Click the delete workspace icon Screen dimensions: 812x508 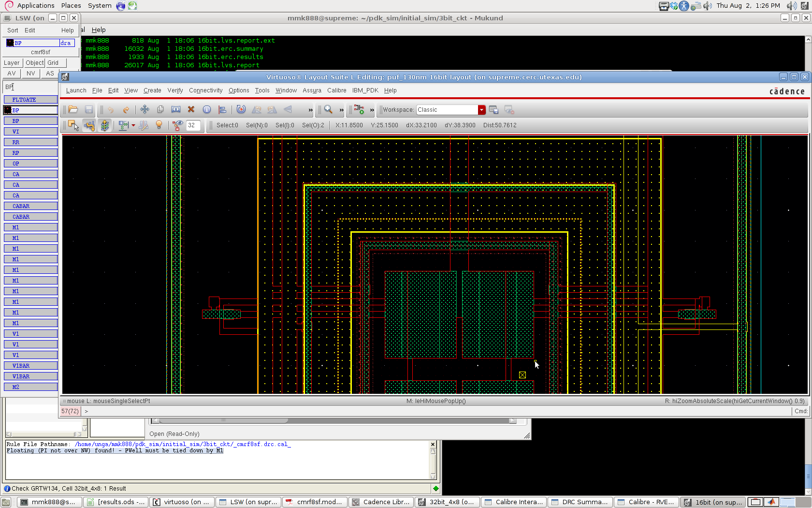(509, 110)
